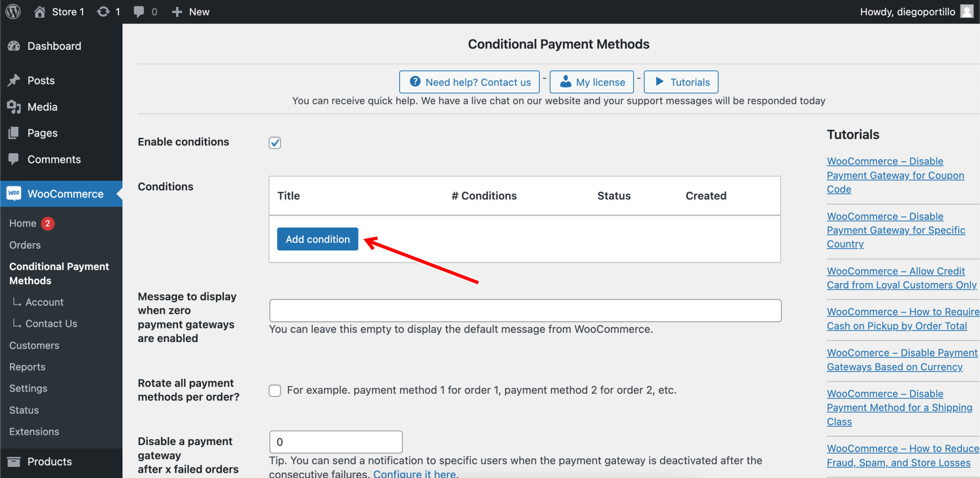Check the checkbox next to the payment rotation example

pos(275,390)
